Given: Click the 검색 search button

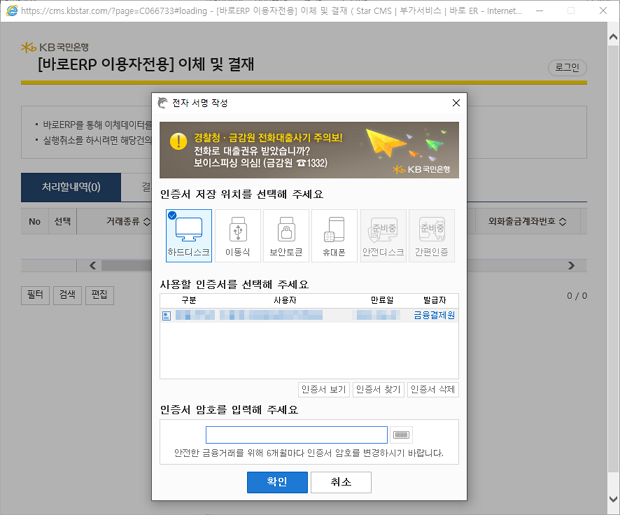Looking at the screenshot, I should pos(67,295).
